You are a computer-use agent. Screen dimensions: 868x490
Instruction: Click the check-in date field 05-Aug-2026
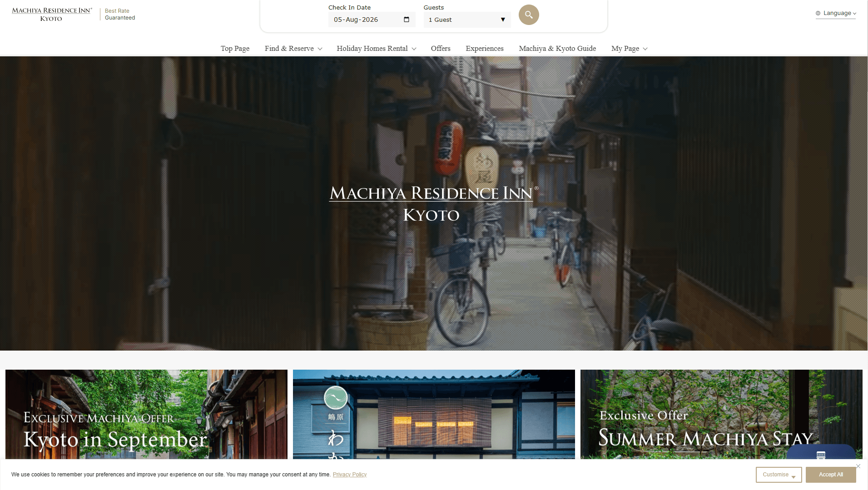pos(372,20)
